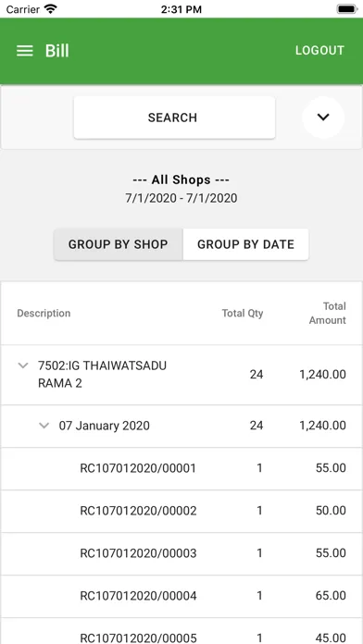The image size is (363, 644).
Task: Expand search filters with round chevron button
Action: pyautogui.click(x=323, y=118)
